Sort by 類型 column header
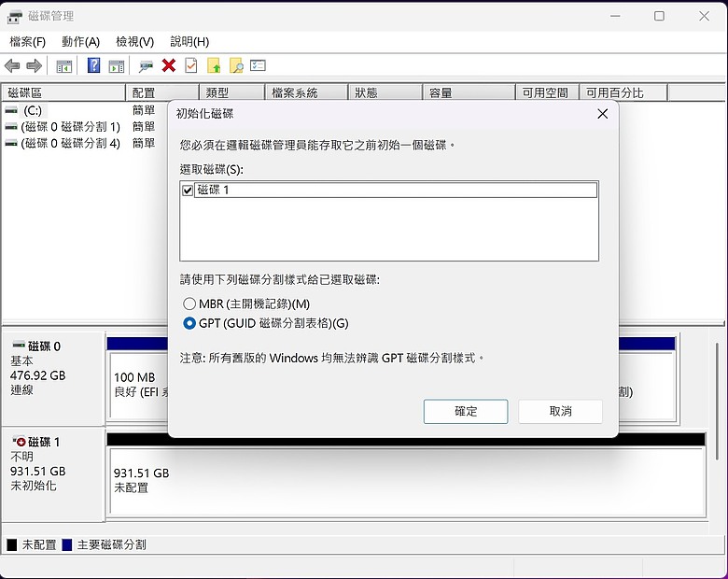Image resolution: width=728 pixels, height=579 pixels. 232,93
